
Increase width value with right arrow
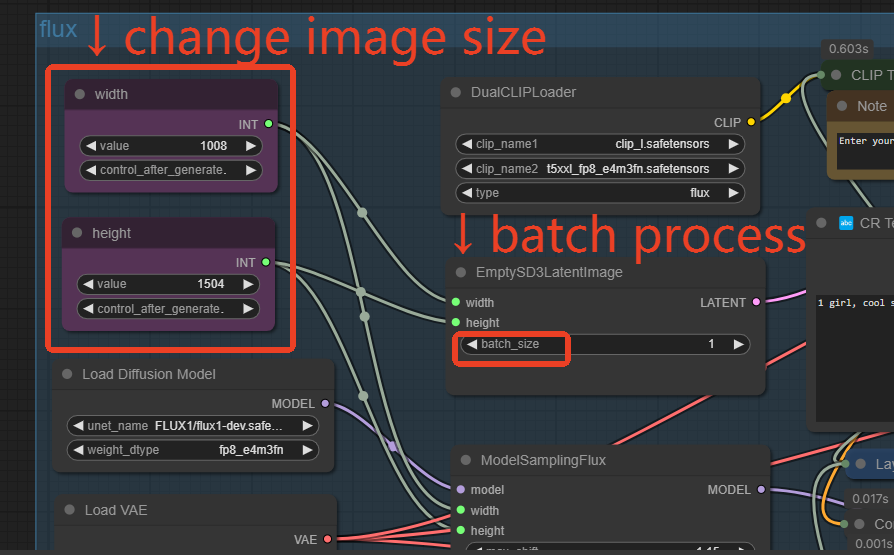(x=251, y=146)
